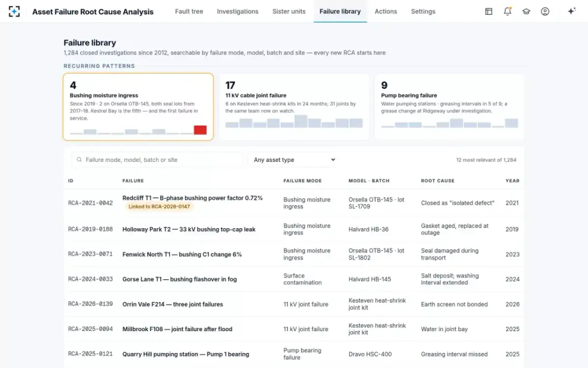Click 'Orsella OTB-145 · lot SL-1709' cell

click(376, 203)
